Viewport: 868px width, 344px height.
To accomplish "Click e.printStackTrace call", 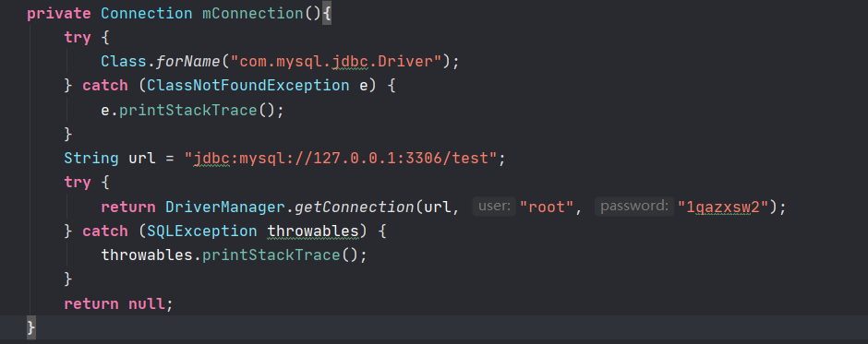I will click(192, 110).
